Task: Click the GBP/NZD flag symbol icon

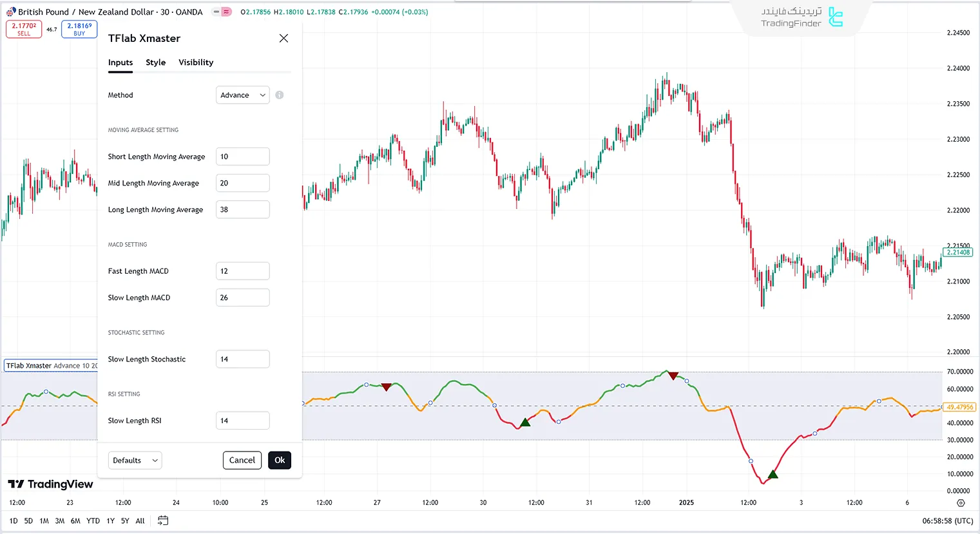Action: click(11, 12)
